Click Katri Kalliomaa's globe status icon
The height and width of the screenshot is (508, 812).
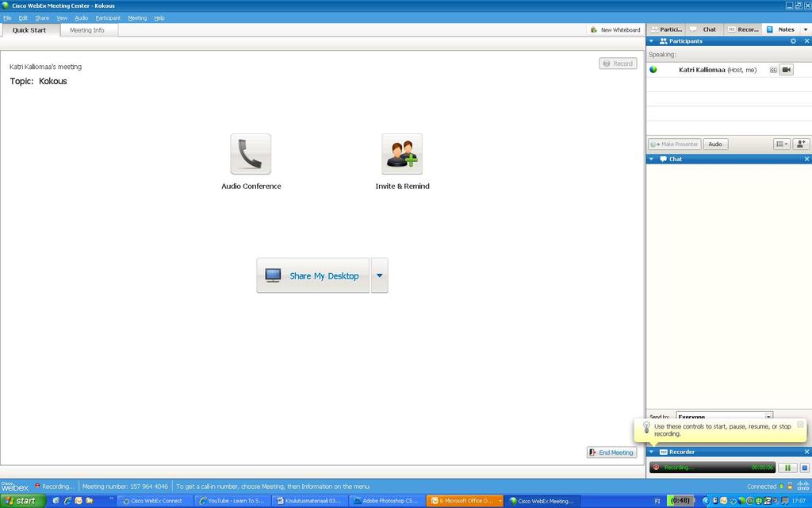pos(653,70)
